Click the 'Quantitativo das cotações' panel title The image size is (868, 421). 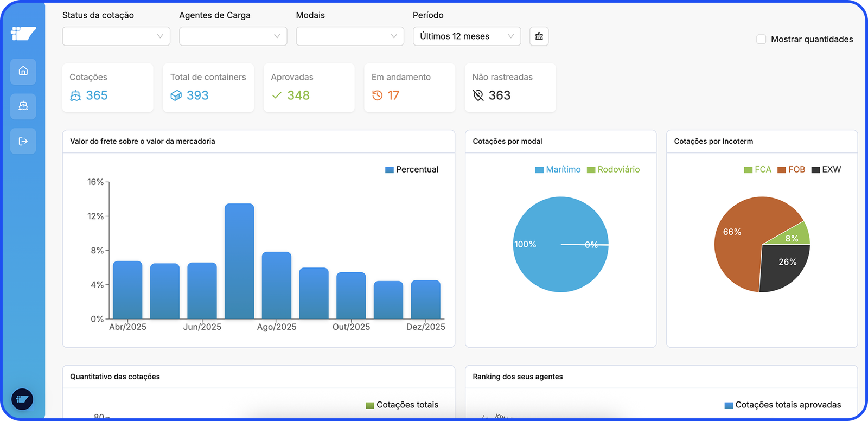pyautogui.click(x=115, y=377)
